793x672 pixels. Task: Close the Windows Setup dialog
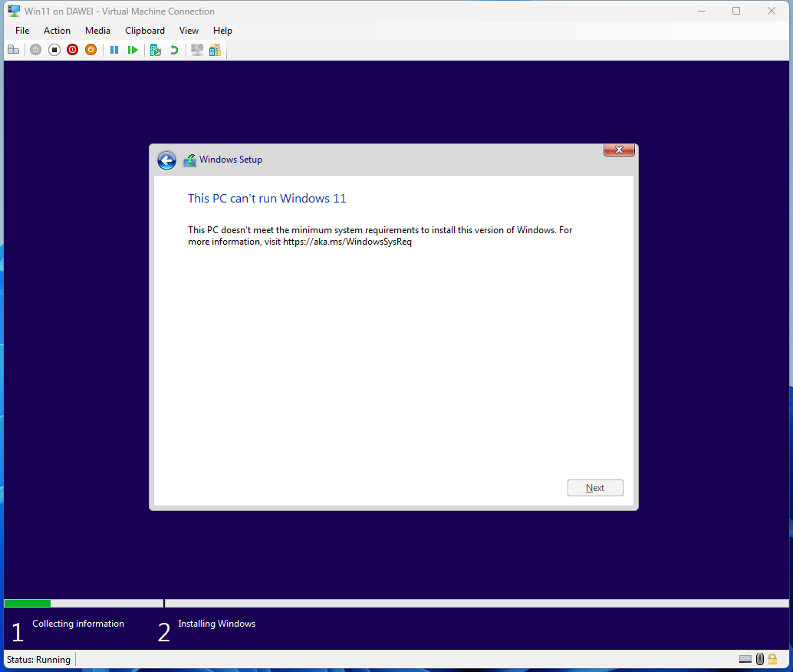[x=619, y=150]
